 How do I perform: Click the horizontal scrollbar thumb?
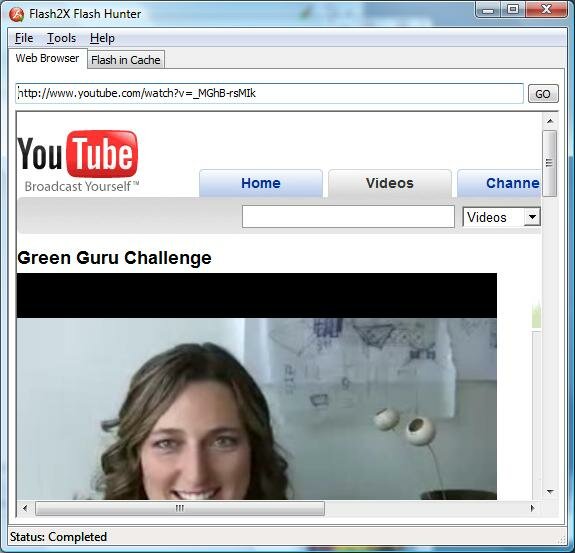[x=180, y=508]
